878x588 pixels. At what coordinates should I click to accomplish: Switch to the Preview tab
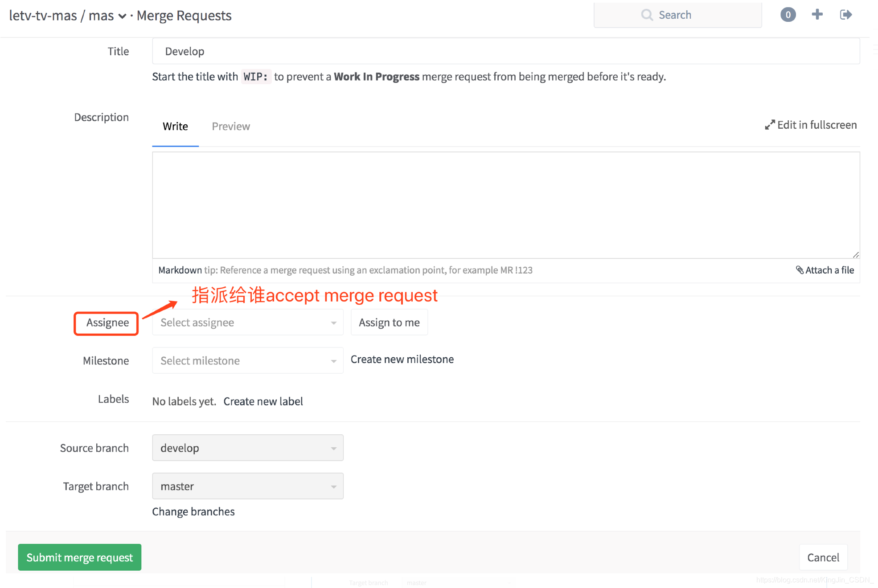[x=231, y=127]
